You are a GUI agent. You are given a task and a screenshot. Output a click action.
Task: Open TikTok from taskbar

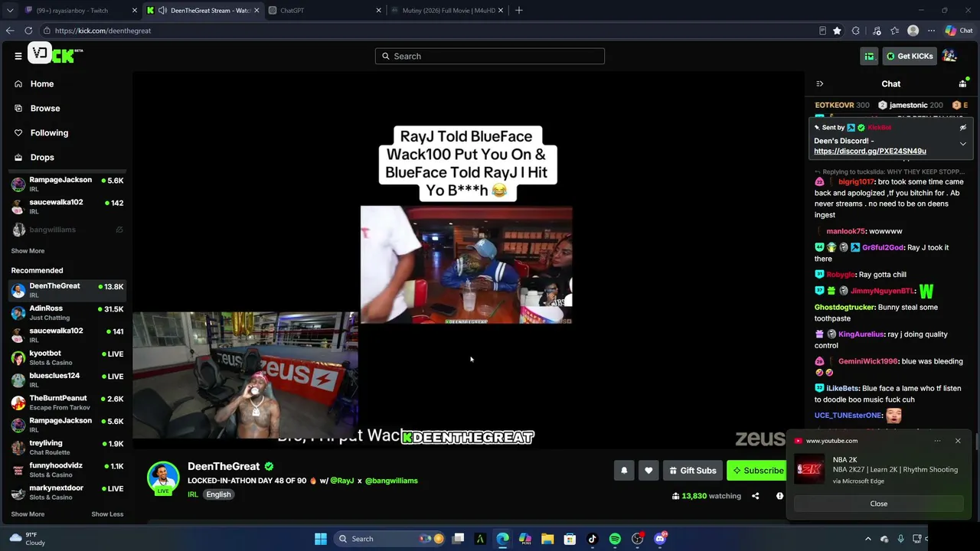(x=592, y=539)
